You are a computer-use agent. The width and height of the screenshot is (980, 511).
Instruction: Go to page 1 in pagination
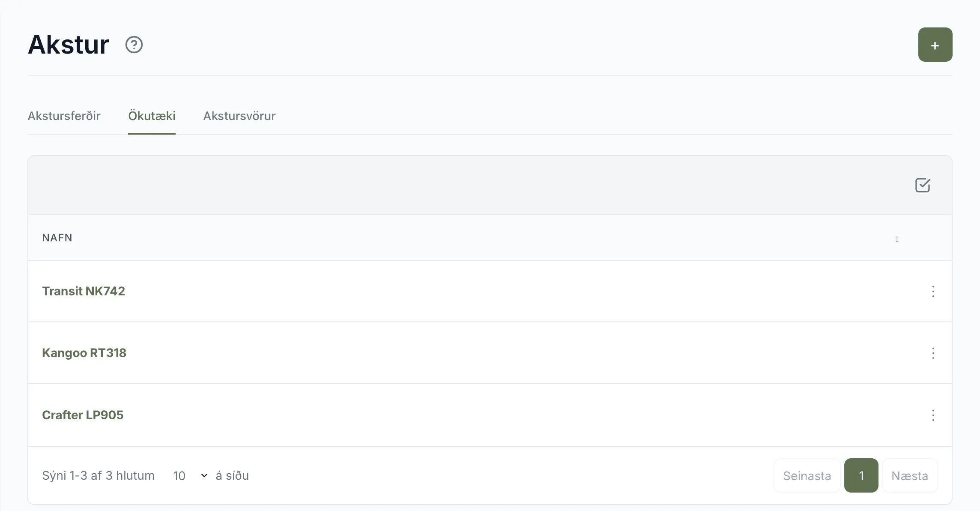(x=861, y=475)
